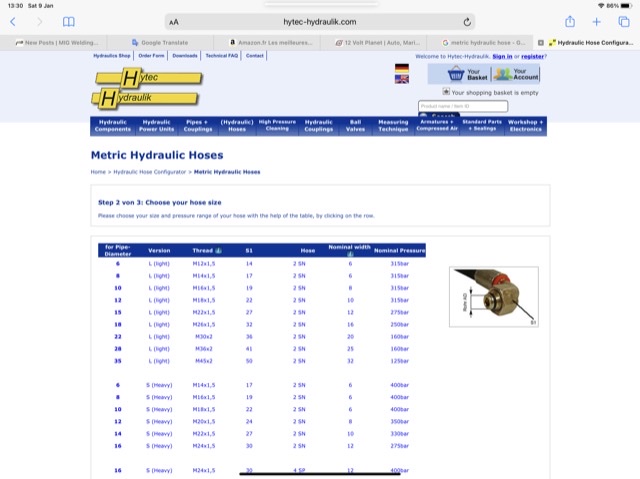Open Your Basket icon
This screenshot has height=479, width=640.
(468, 74)
